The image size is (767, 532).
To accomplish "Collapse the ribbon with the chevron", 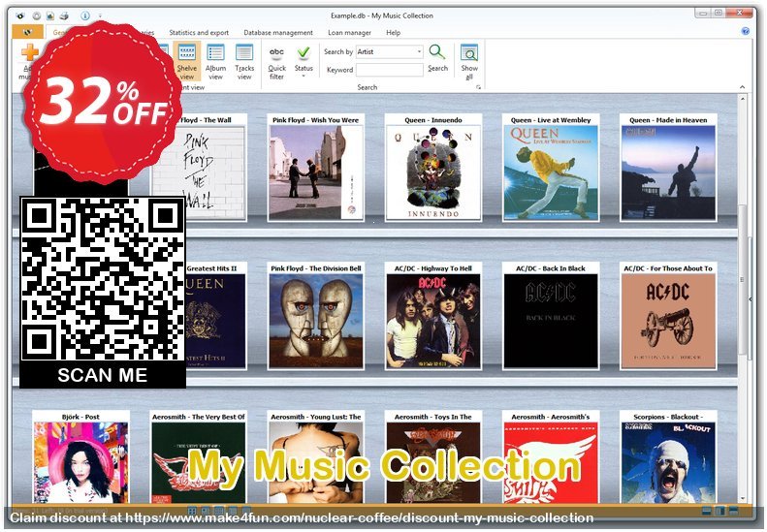I will (743, 87).
